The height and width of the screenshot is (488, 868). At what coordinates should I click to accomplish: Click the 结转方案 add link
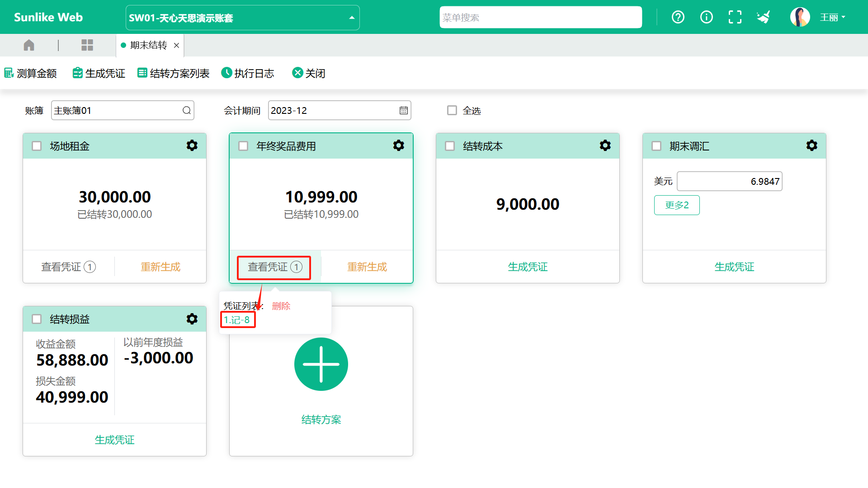point(321,420)
